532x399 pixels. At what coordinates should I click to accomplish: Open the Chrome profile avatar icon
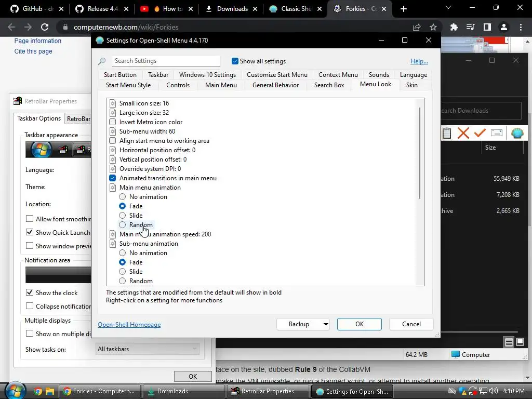coord(504,27)
